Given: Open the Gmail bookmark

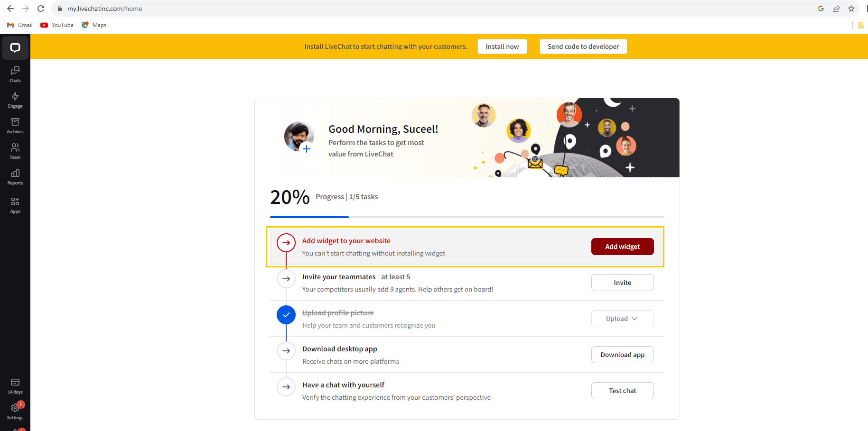Looking at the screenshot, I should pyautogui.click(x=20, y=25).
